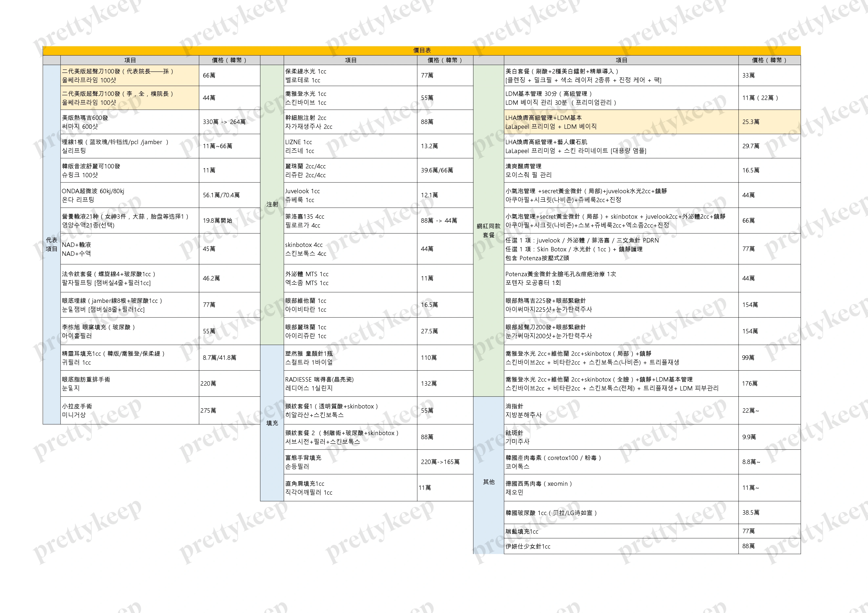
Task: Select the '美版熱瑪吉600發' item cell
Action: [x=130, y=122]
